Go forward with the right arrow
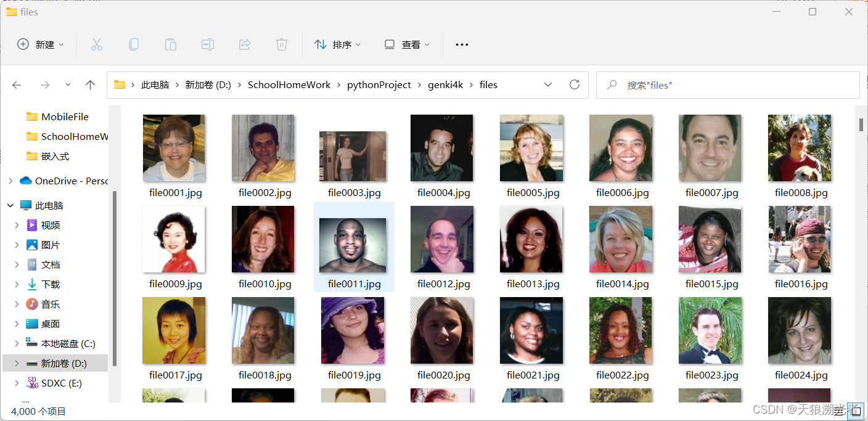The height and width of the screenshot is (421, 868). 44,85
